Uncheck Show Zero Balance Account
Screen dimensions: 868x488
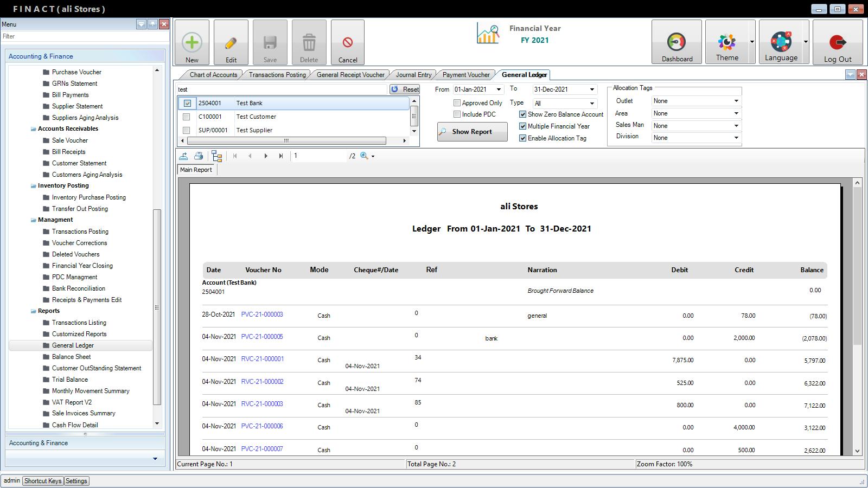(522, 114)
